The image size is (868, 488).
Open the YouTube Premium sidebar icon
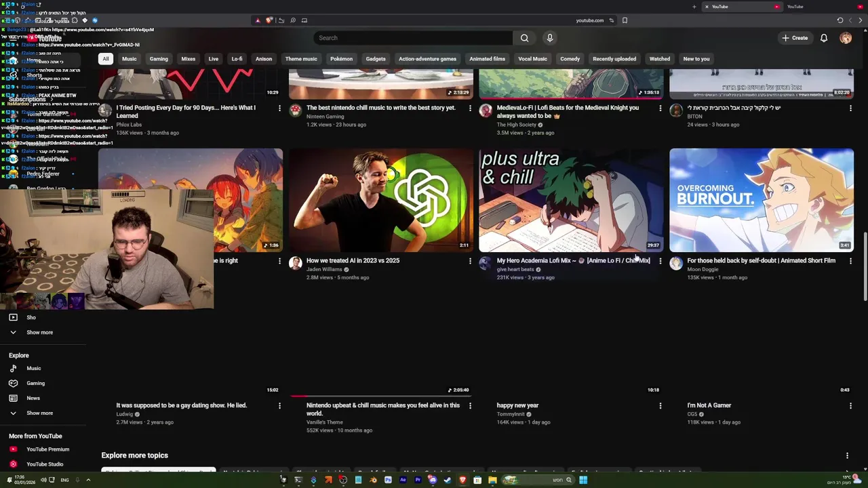(x=13, y=449)
